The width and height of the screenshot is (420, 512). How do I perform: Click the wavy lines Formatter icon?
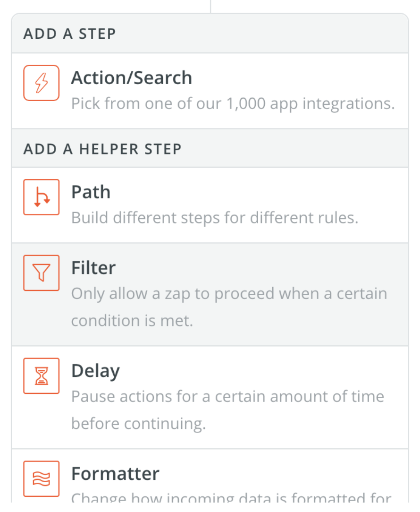[x=42, y=478]
